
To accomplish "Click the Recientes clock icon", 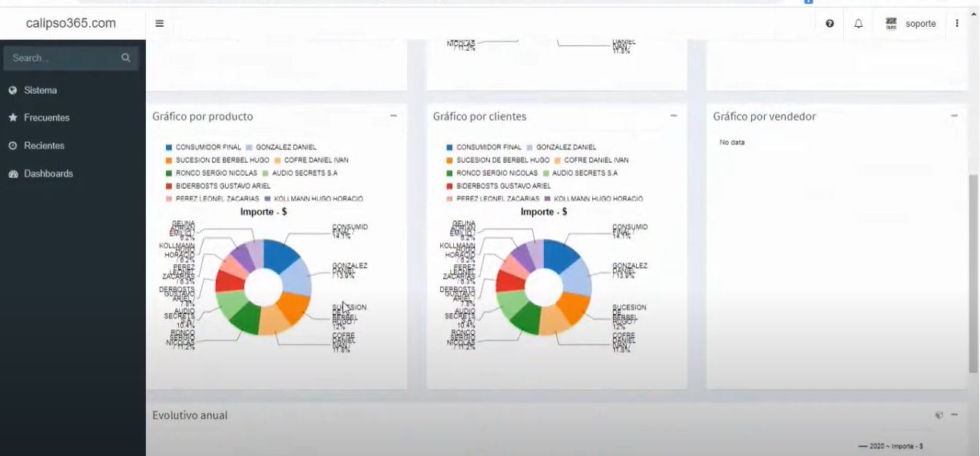I will click(13, 145).
